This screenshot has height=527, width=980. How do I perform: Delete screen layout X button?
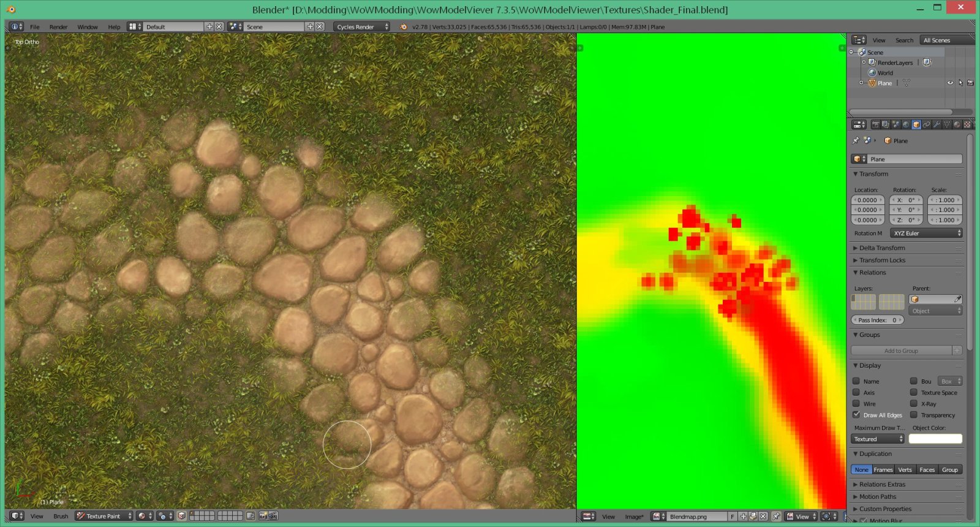pyautogui.click(x=219, y=27)
